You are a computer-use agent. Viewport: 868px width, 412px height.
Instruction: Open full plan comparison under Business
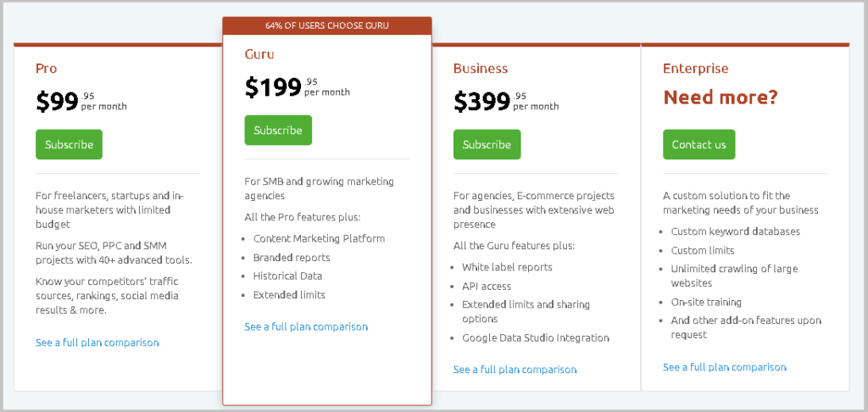pos(515,370)
